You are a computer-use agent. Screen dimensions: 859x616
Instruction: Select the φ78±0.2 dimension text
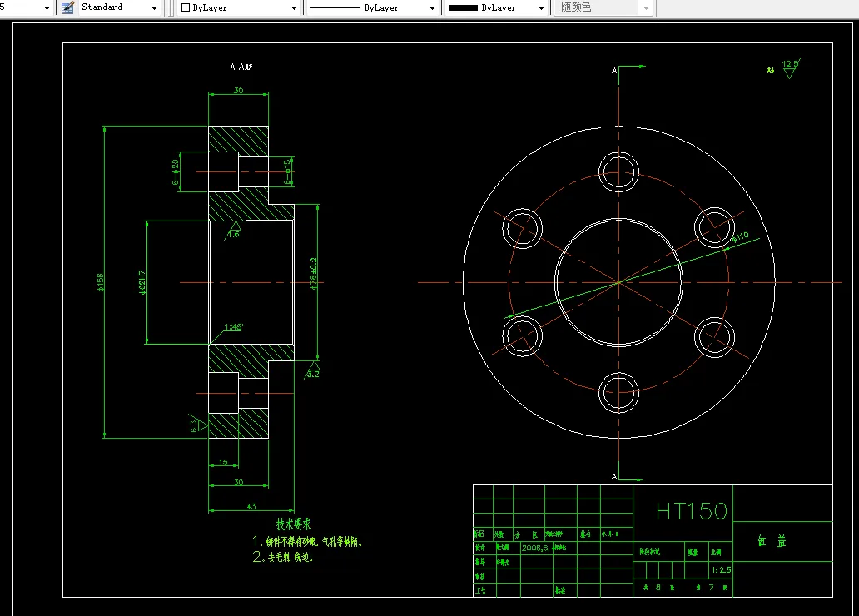pyautogui.click(x=313, y=274)
